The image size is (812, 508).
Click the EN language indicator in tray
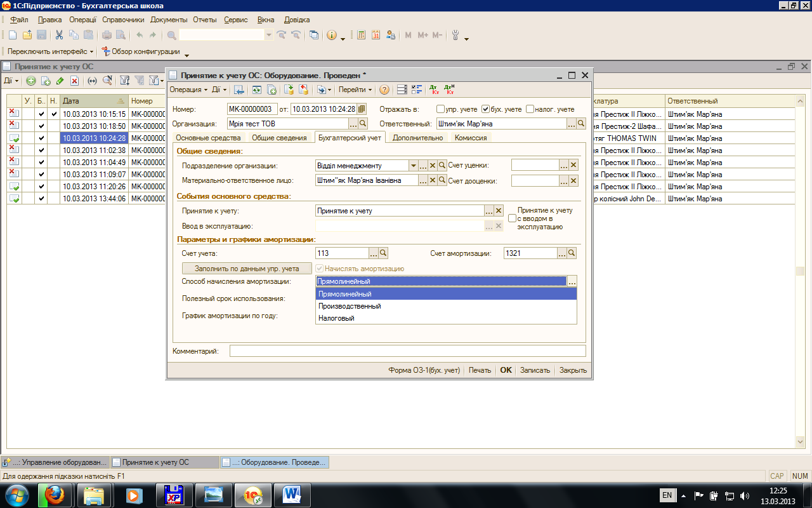667,495
